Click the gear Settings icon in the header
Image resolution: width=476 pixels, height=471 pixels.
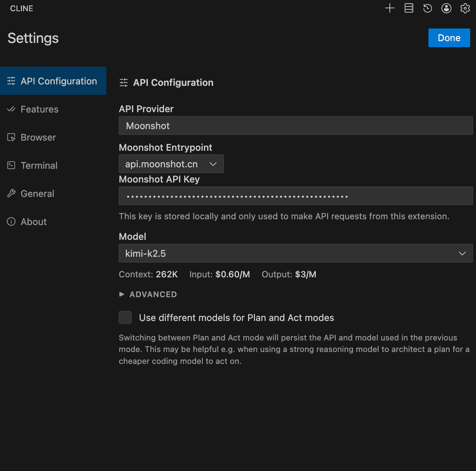point(465,8)
